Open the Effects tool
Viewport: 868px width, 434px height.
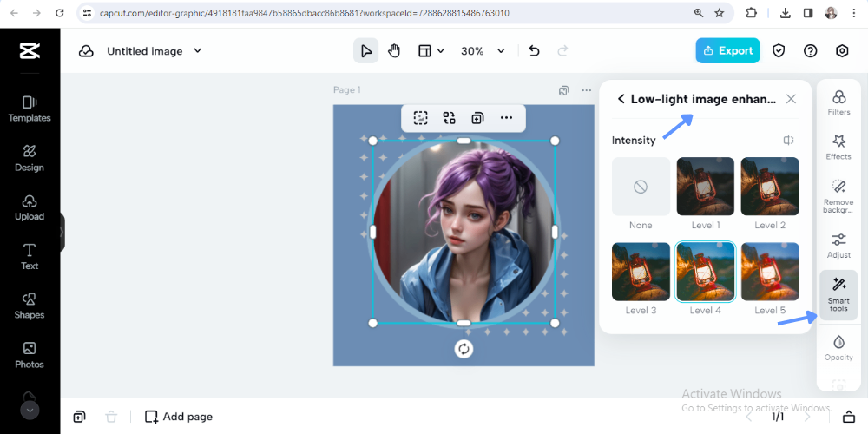pyautogui.click(x=838, y=147)
